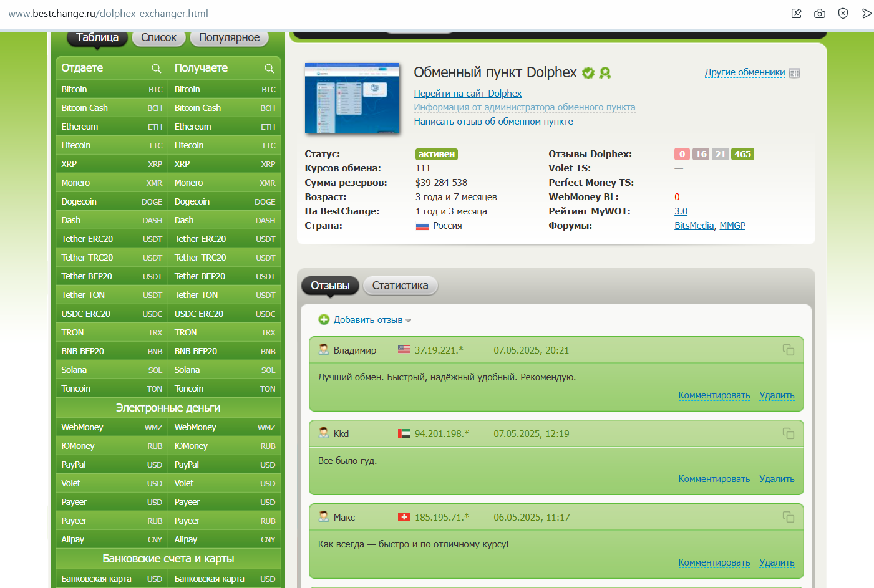
Task: Click Удалить under Макс's review
Action: click(777, 562)
